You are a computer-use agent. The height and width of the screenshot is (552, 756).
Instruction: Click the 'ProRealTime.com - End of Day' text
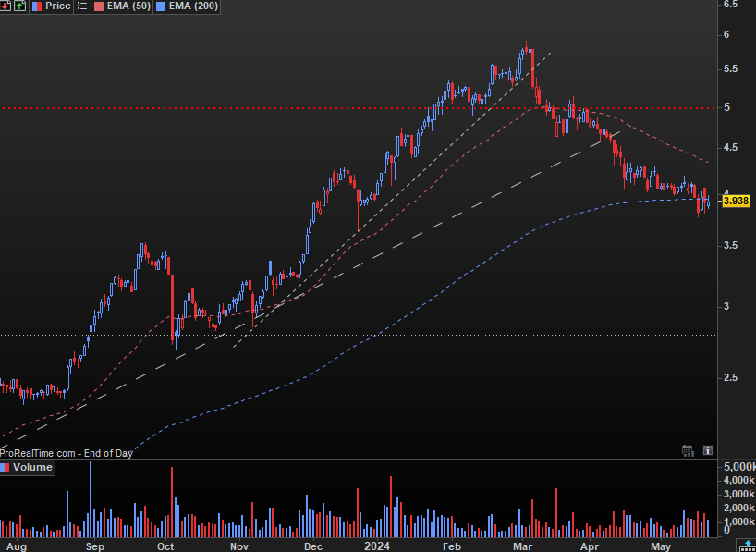point(67,453)
